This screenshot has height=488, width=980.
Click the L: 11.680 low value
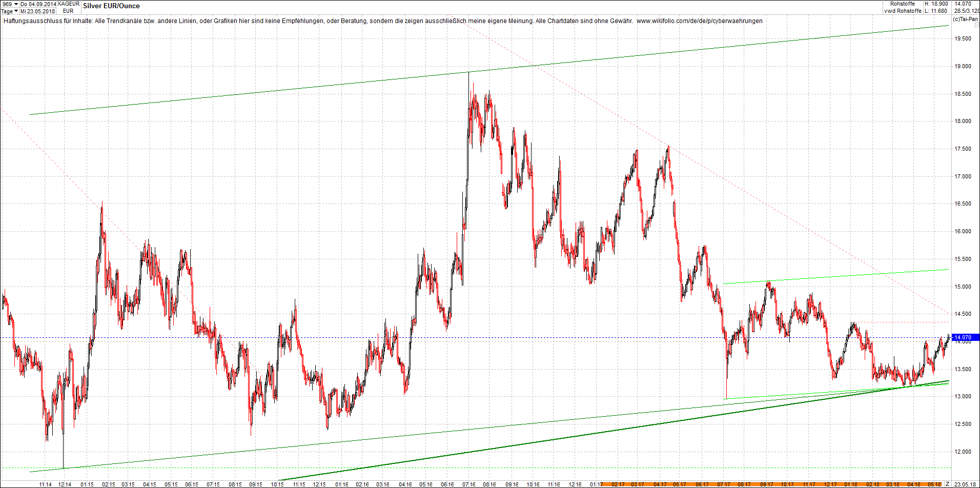935,11
